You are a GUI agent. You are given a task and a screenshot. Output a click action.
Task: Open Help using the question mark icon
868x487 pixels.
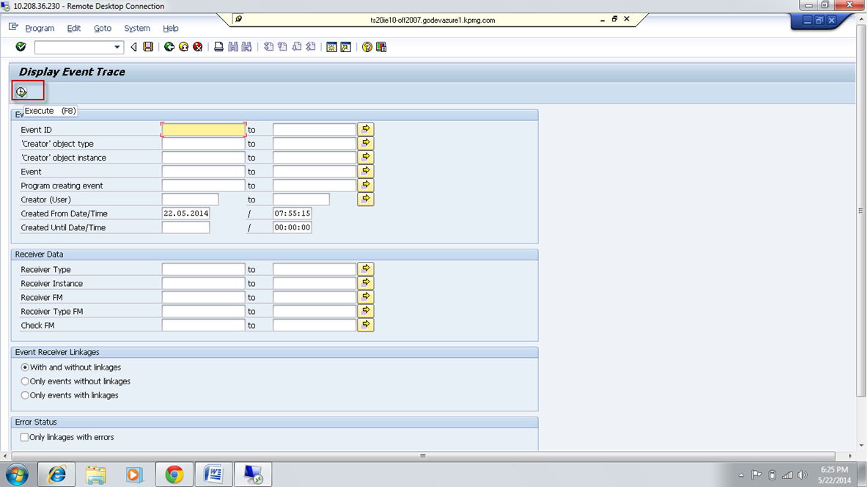point(367,47)
